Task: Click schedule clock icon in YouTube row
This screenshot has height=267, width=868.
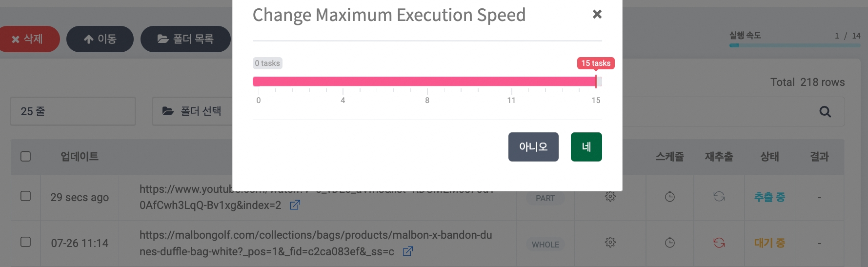Action: point(670,197)
